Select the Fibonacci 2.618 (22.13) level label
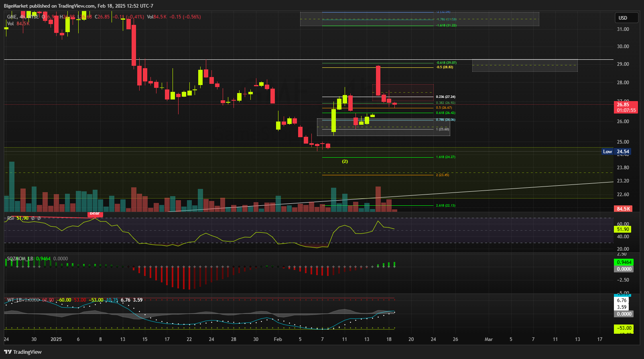Screen dimensions: 644x359 click(445, 205)
